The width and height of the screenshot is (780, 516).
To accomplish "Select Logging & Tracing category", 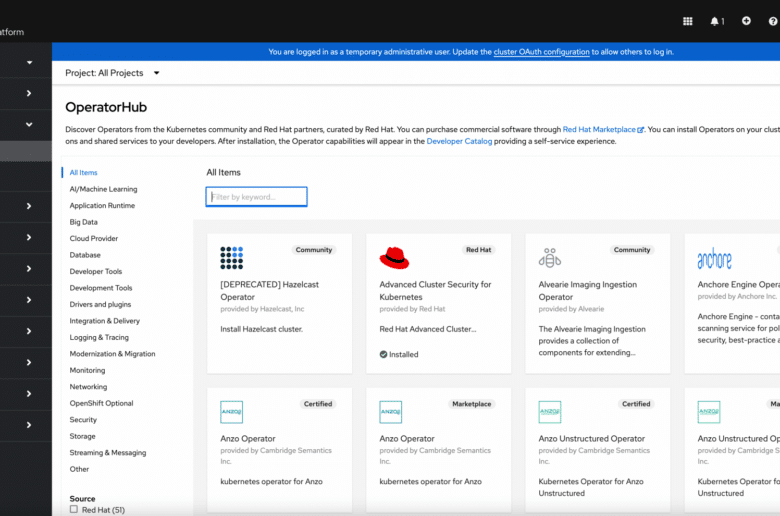I will [99, 337].
